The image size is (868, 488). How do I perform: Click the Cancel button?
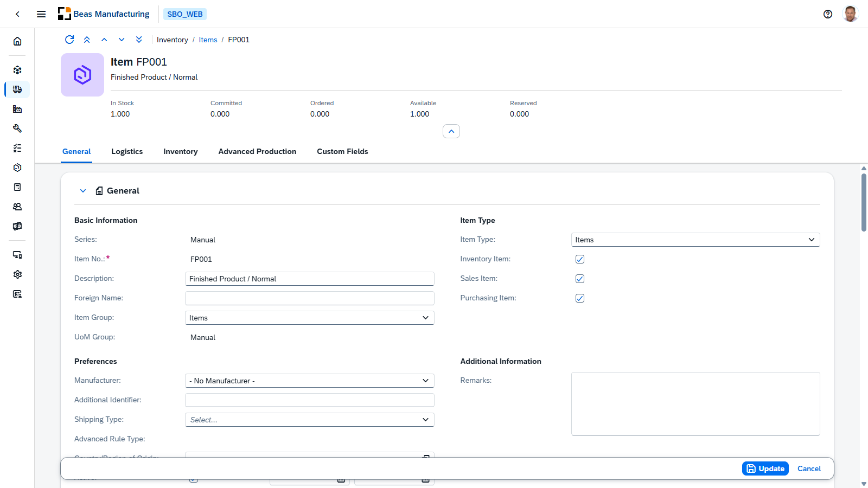(x=809, y=468)
